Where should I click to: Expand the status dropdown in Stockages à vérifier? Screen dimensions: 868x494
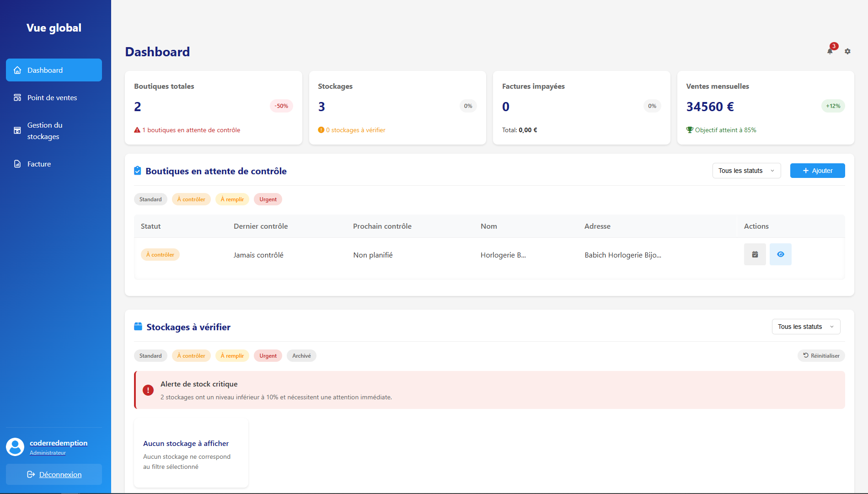coord(806,327)
